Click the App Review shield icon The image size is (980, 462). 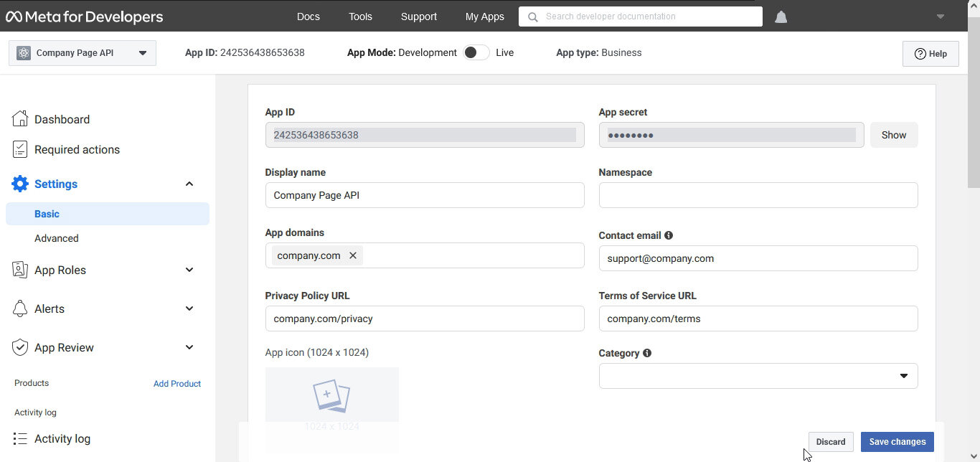20,347
